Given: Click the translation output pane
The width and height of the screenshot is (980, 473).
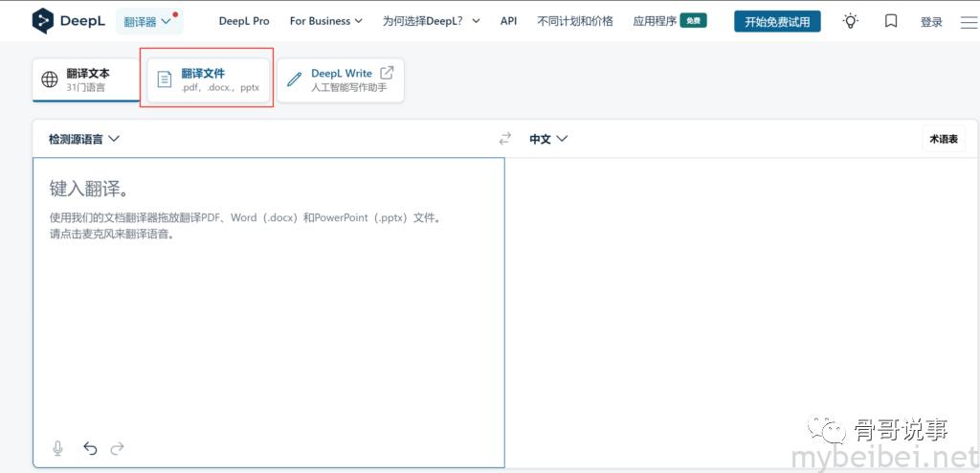Looking at the screenshot, I should (x=742, y=312).
